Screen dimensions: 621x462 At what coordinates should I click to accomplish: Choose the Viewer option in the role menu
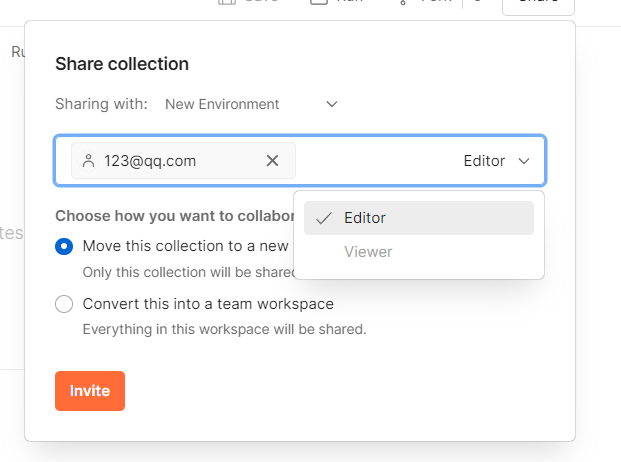pos(419,252)
